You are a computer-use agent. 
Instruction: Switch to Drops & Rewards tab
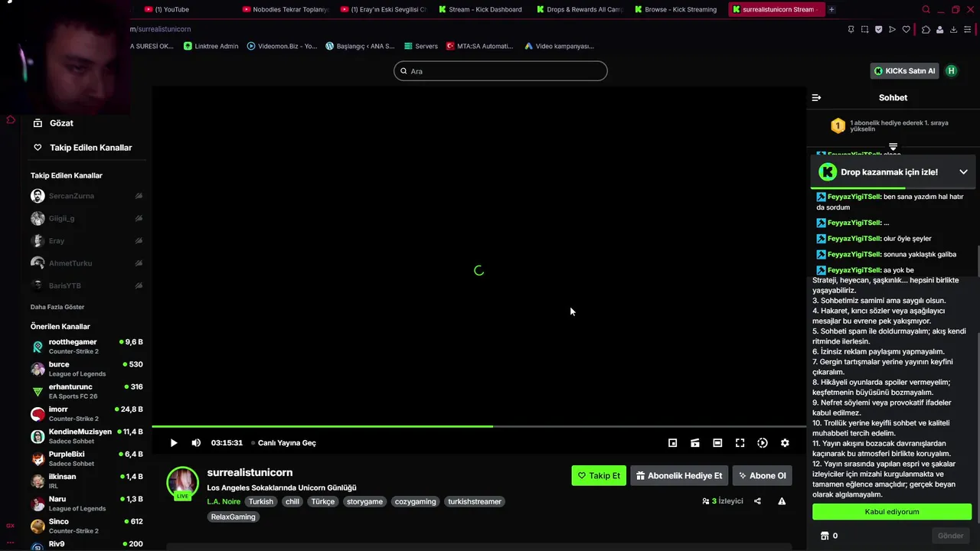click(580, 9)
